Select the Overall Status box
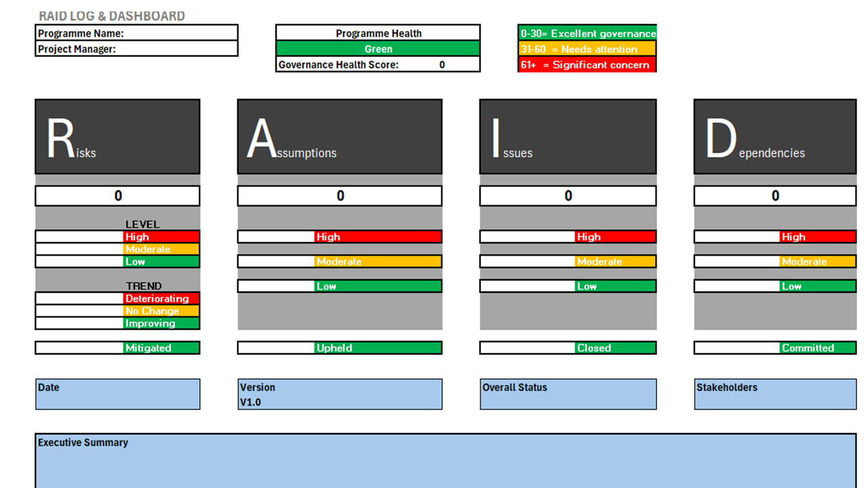Image resolution: width=868 pixels, height=488 pixels. [x=568, y=394]
